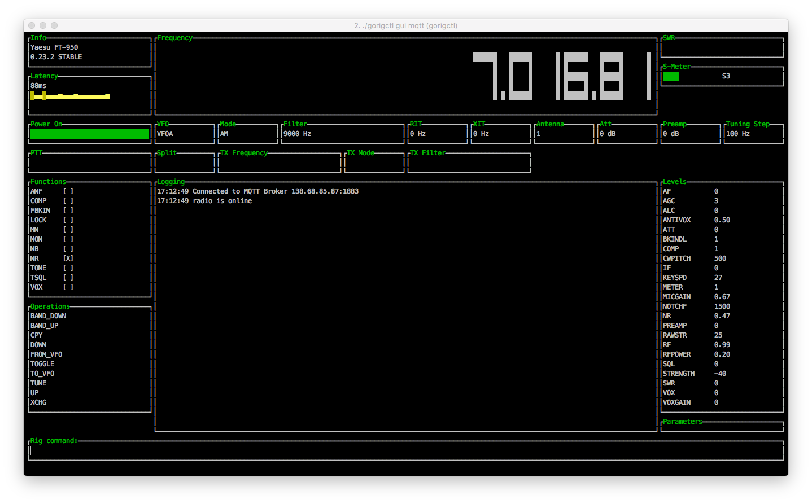The height and width of the screenshot is (504, 812).
Task: Select the RF level value 0.99
Action: (x=722, y=345)
